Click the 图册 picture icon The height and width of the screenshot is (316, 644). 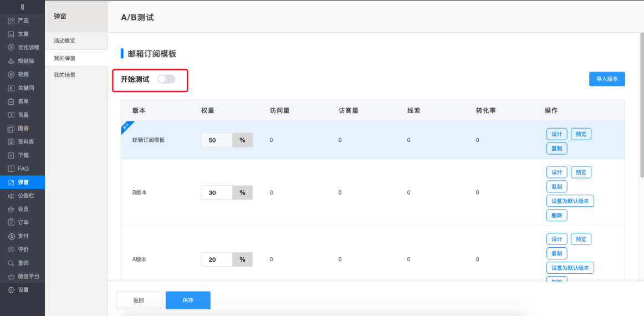pyautogui.click(x=11, y=128)
